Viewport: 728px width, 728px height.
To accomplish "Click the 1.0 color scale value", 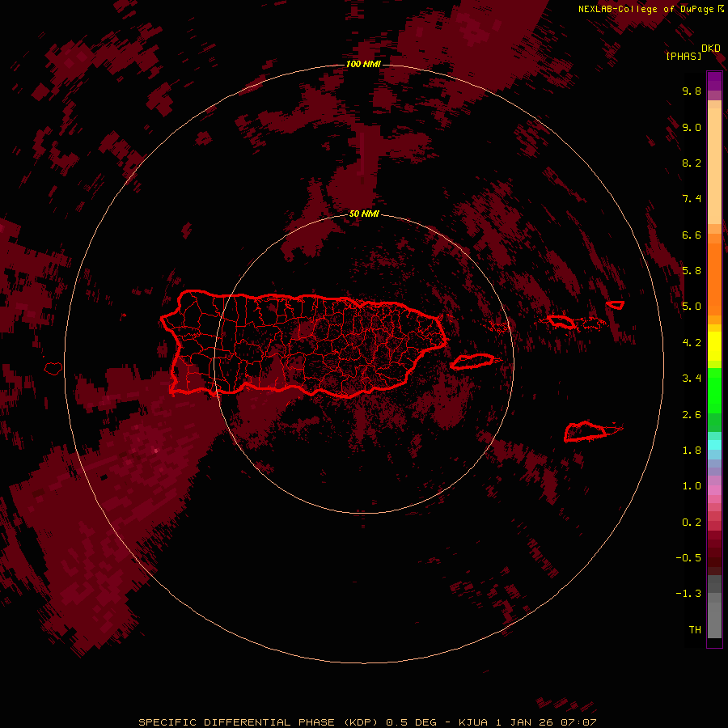I will coord(692,486).
